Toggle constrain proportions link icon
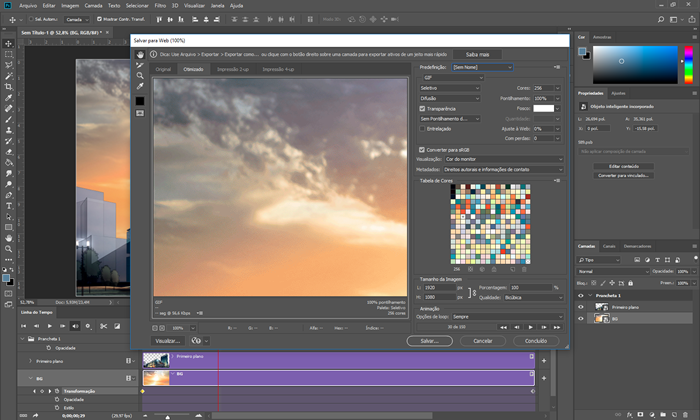Viewport: 700px width, 420px height. click(x=471, y=293)
